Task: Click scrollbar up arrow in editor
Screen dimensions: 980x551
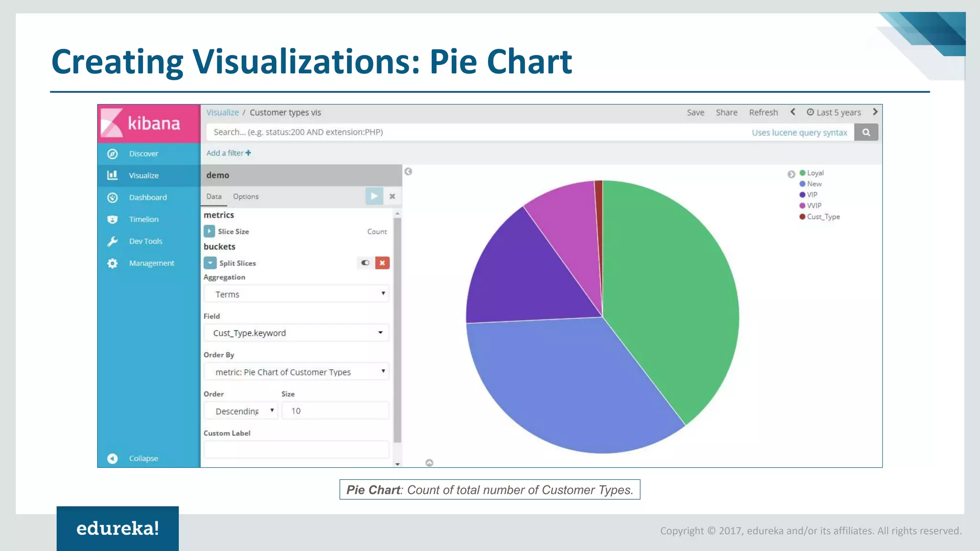Action: pyautogui.click(x=397, y=213)
